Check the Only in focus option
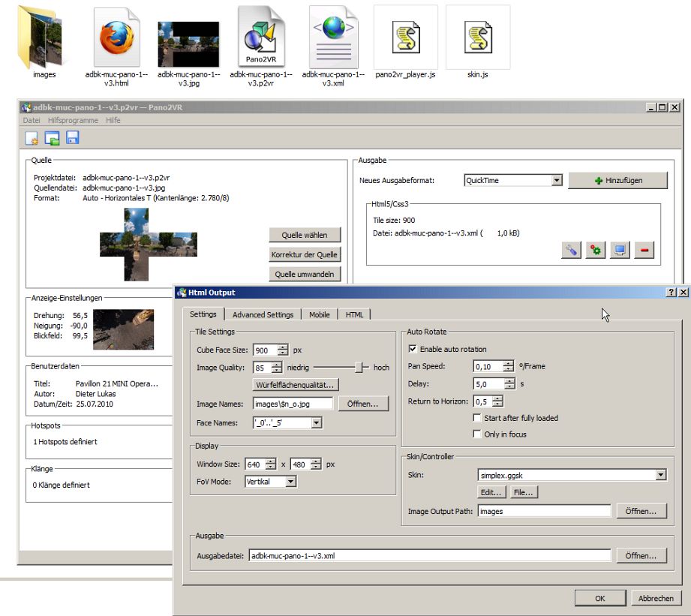Screen dimensions: 691x616 (477, 434)
